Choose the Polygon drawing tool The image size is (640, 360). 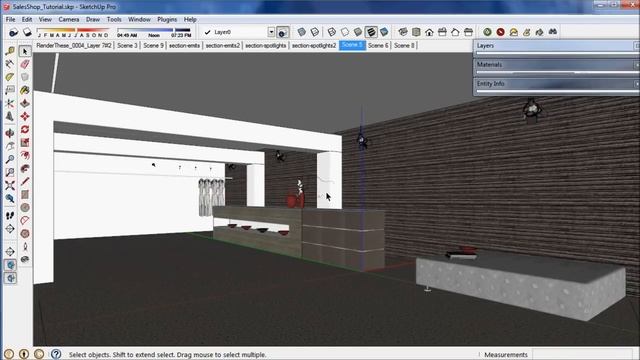pos(25,233)
